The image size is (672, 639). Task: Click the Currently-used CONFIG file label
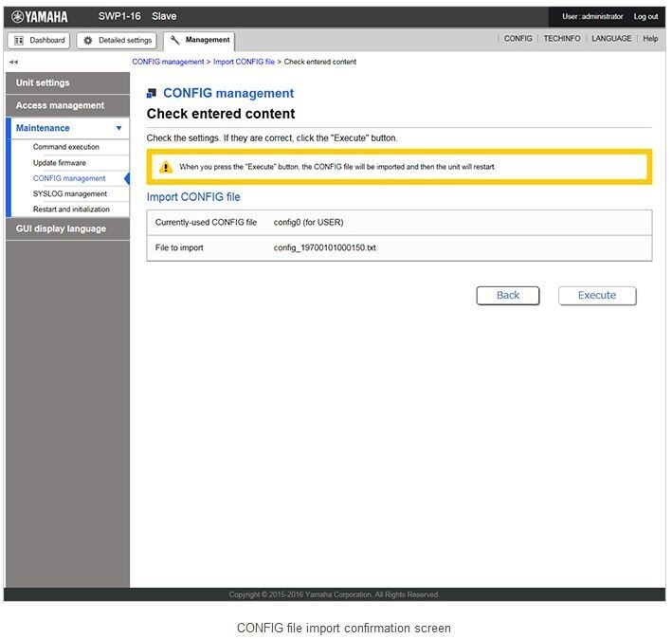click(206, 223)
